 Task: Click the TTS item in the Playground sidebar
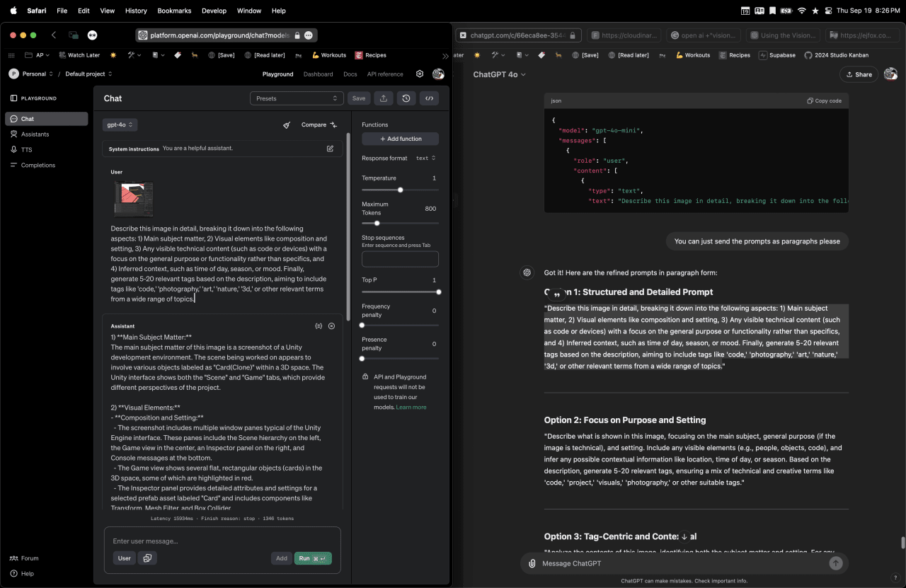pyautogui.click(x=27, y=149)
